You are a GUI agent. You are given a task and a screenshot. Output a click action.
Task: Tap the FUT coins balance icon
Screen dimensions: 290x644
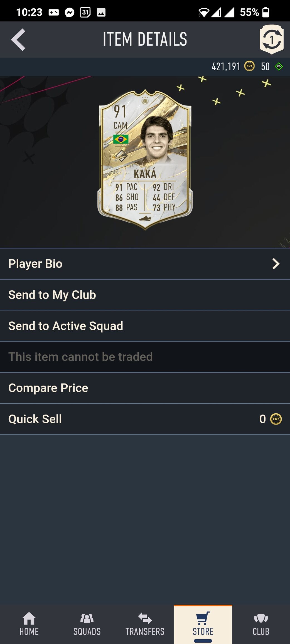tap(249, 66)
